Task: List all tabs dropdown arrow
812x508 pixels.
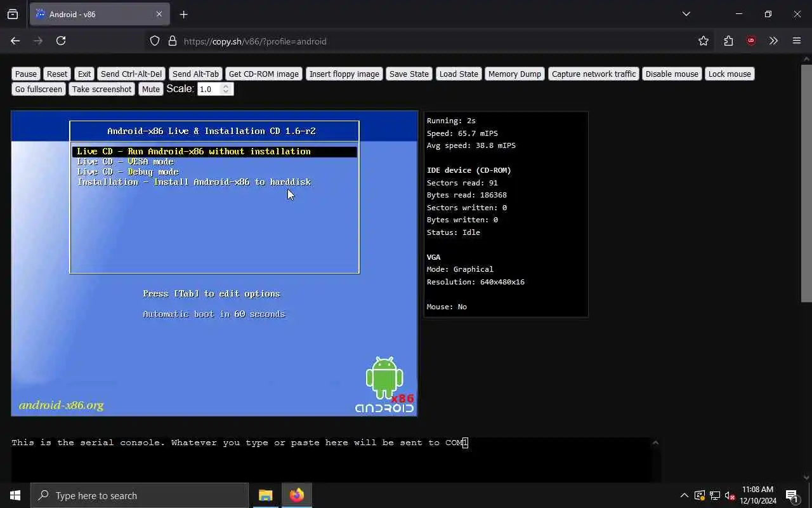Action: 686,14
